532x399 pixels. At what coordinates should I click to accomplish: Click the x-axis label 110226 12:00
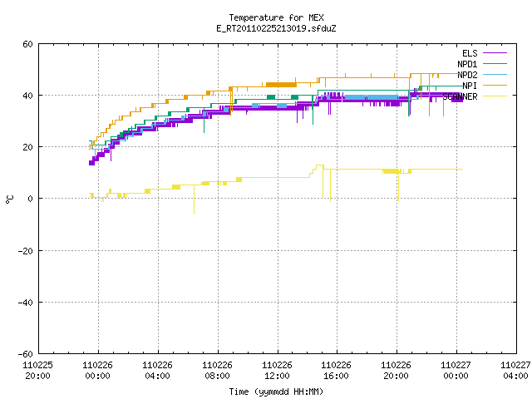277,371
